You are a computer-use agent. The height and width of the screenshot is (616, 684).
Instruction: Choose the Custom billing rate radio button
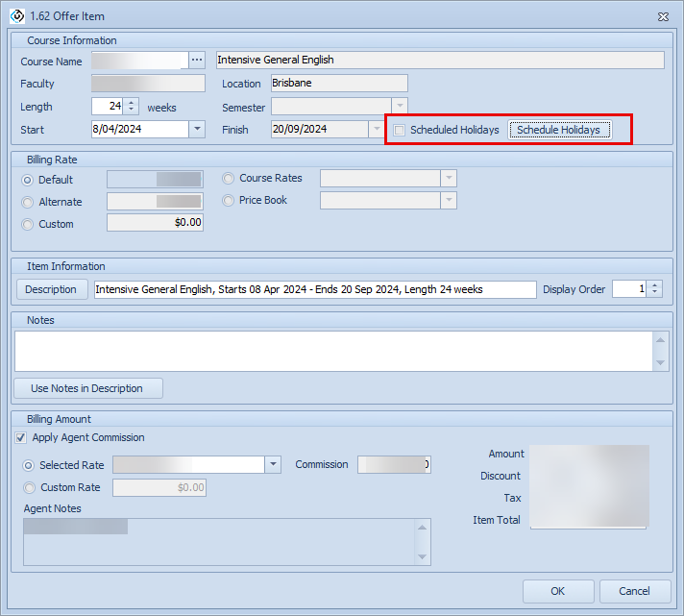[x=27, y=224]
